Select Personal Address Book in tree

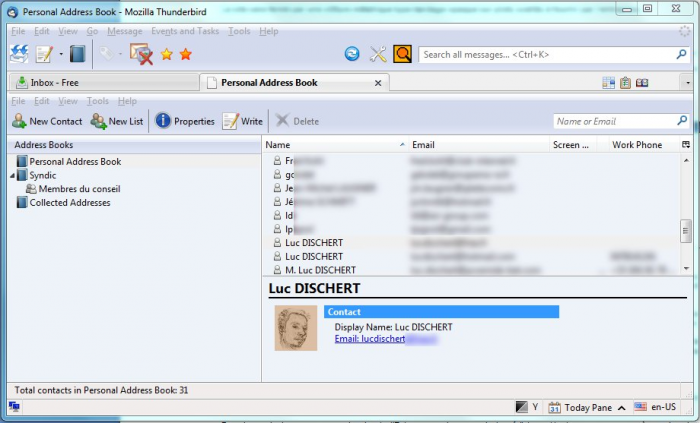pos(75,162)
